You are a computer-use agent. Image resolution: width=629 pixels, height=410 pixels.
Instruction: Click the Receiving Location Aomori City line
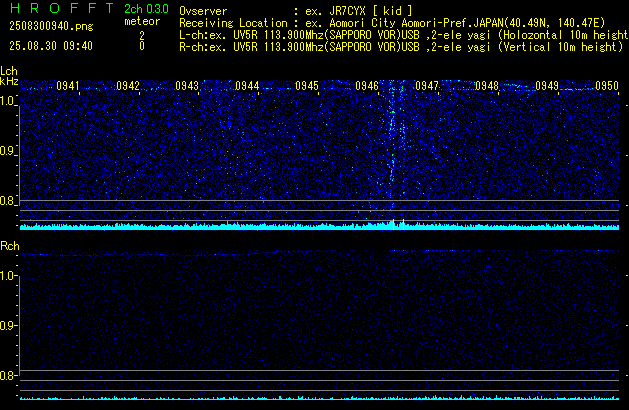(392, 23)
